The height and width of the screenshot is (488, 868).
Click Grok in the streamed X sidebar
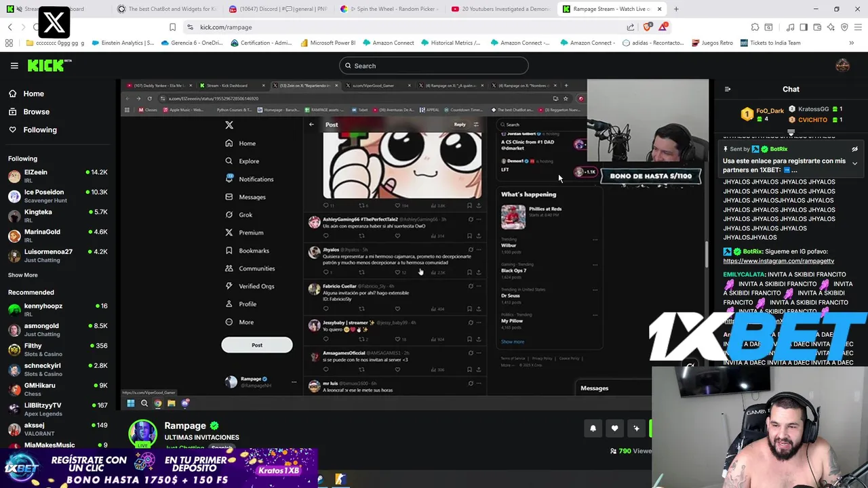[x=239, y=215]
